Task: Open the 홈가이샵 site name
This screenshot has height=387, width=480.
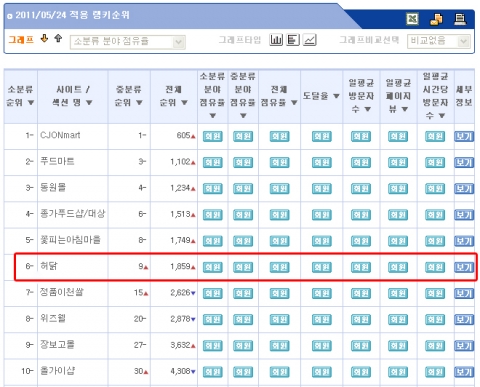Action: click(x=57, y=370)
